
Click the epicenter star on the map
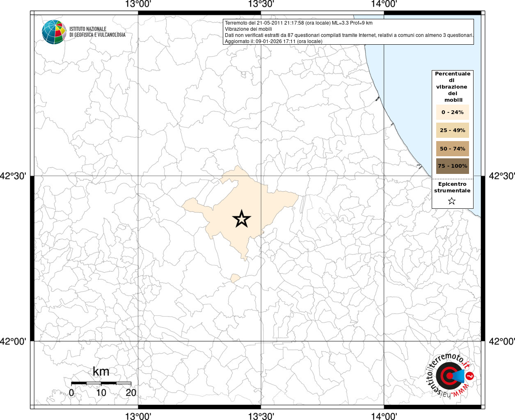pos(242,219)
